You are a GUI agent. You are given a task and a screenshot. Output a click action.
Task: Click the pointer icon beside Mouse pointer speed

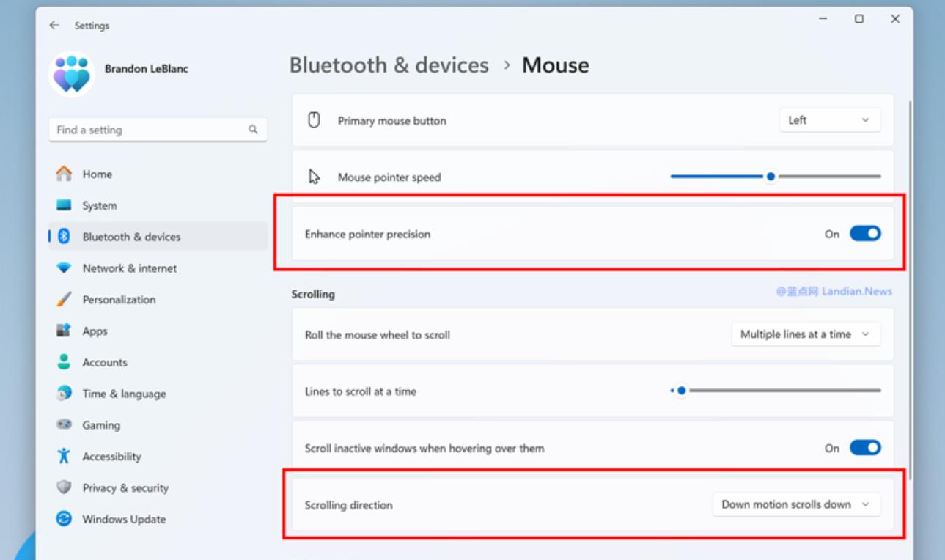[x=315, y=177]
